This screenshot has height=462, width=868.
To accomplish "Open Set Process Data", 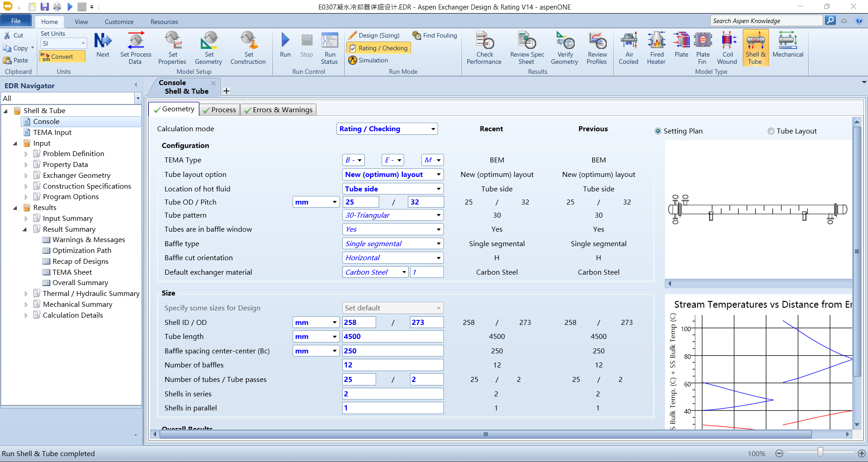I will click(136, 48).
